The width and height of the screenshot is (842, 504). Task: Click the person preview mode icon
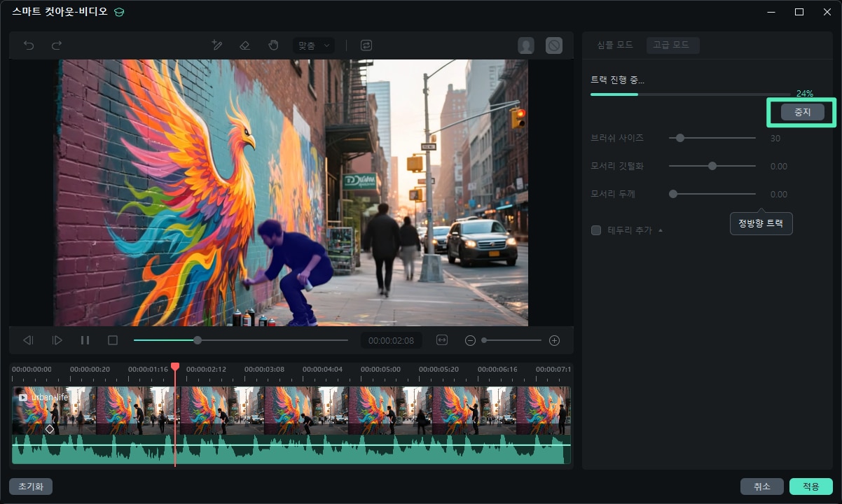click(x=526, y=45)
